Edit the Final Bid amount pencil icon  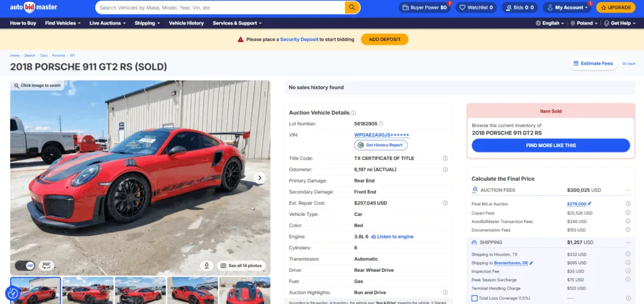point(589,203)
